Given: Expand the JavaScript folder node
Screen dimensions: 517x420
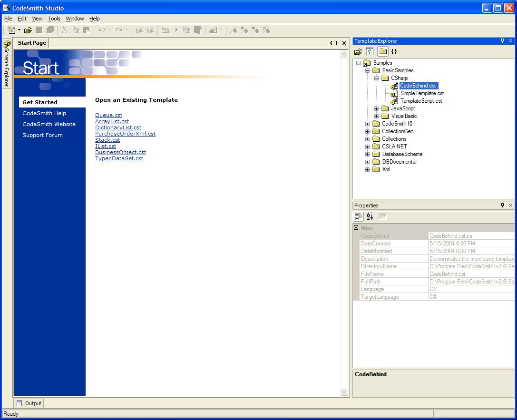Looking at the screenshot, I should point(376,108).
